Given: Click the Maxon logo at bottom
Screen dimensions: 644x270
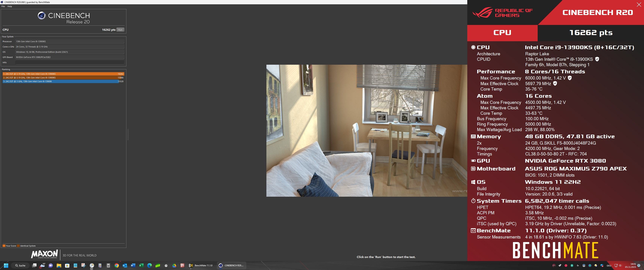Looking at the screenshot, I should point(45,254).
